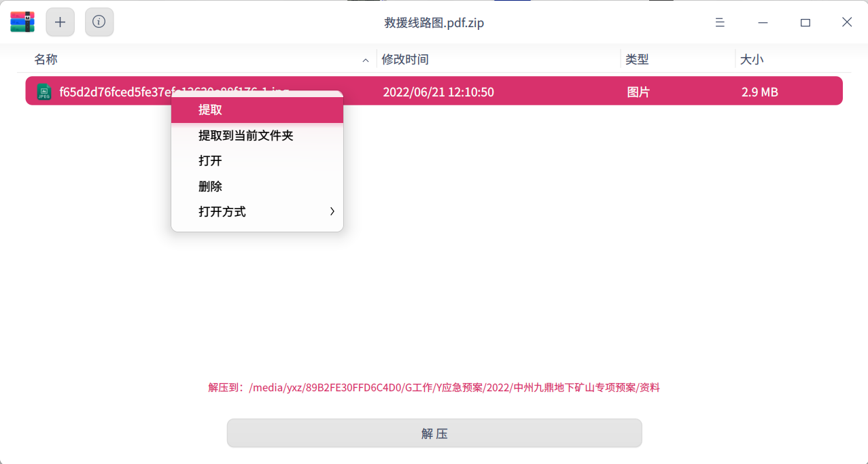Screen dimensions: 868x464
Task: Click the 名称 column header
Action: pos(46,59)
